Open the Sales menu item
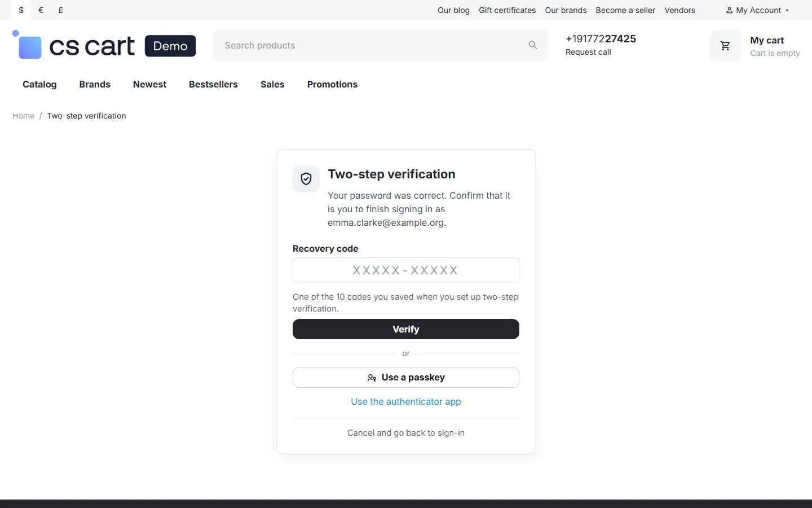The image size is (812, 508). click(x=272, y=84)
